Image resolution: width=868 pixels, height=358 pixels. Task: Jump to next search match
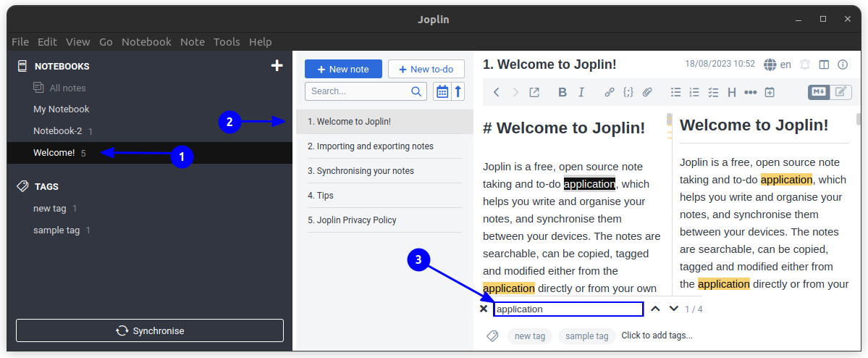(x=674, y=309)
